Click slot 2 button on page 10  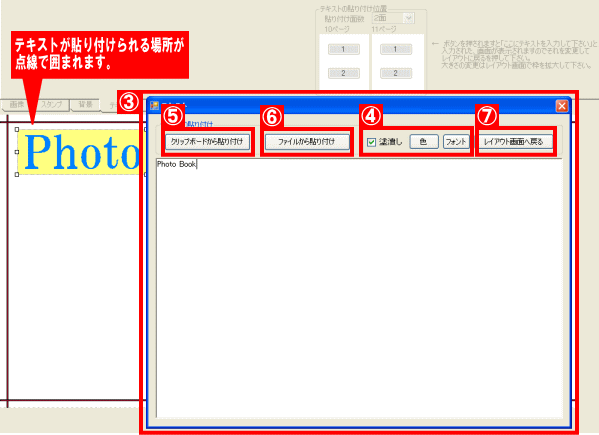343,73
